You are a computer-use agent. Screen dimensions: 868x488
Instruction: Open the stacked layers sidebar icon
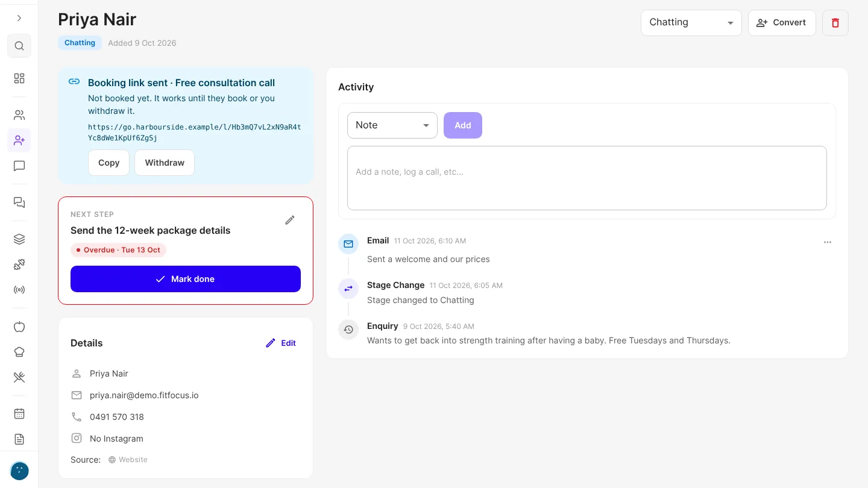[19, 239]
